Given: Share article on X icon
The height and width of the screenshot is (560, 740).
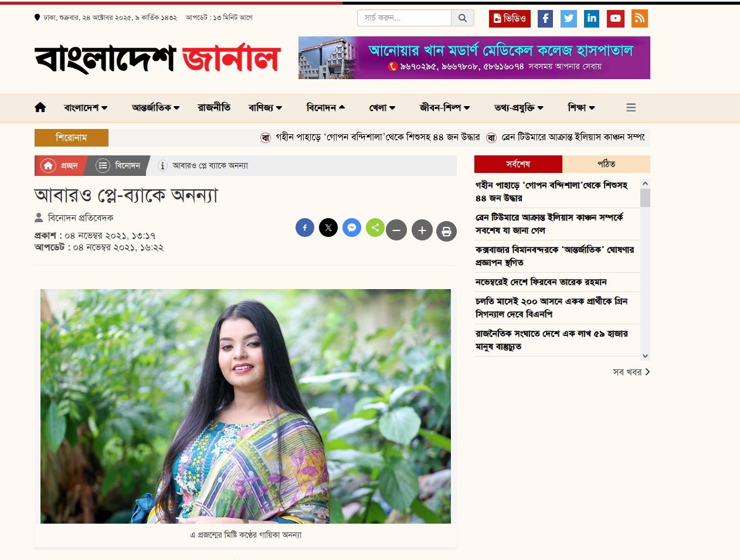Looking at the screenshot, I should (x=328, y=228).
